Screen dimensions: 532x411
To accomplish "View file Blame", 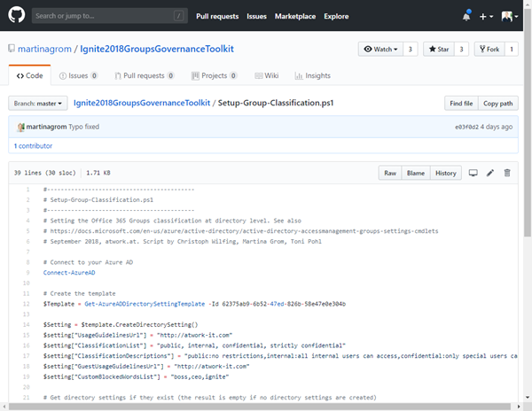I will coord(415,173).
